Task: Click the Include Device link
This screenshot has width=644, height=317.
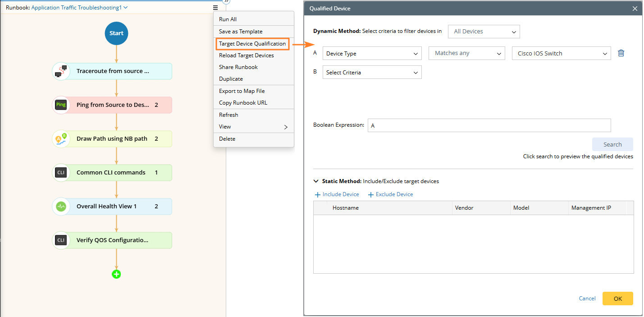Action: click(337, 194)
